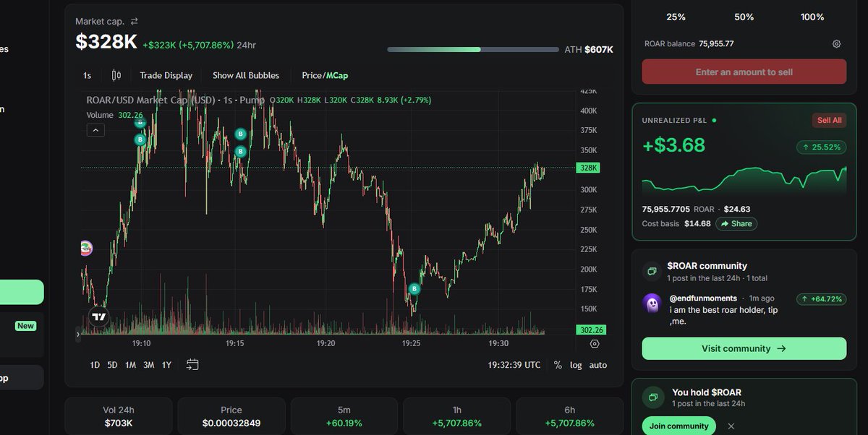This screenshot has width=868, height=435.
Task: Click the red Sell All button
Action: pos(829,121)
